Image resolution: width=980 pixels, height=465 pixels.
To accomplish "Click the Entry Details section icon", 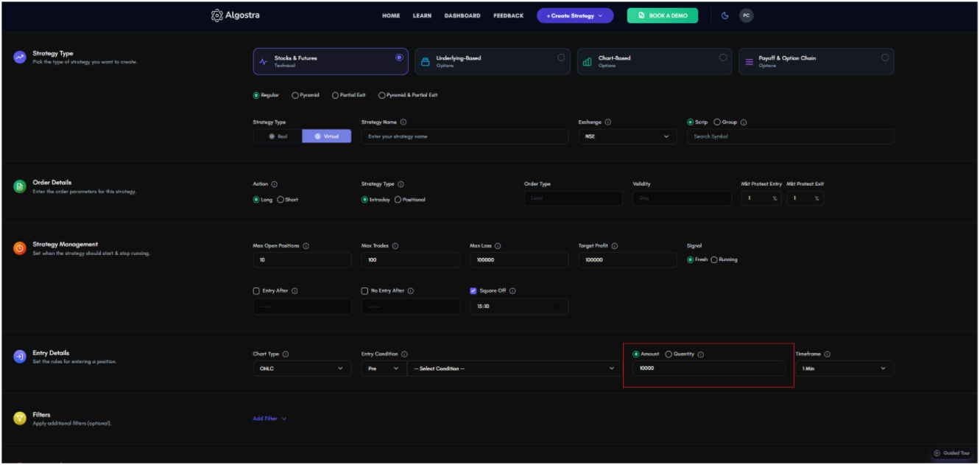I will [20, 357].
